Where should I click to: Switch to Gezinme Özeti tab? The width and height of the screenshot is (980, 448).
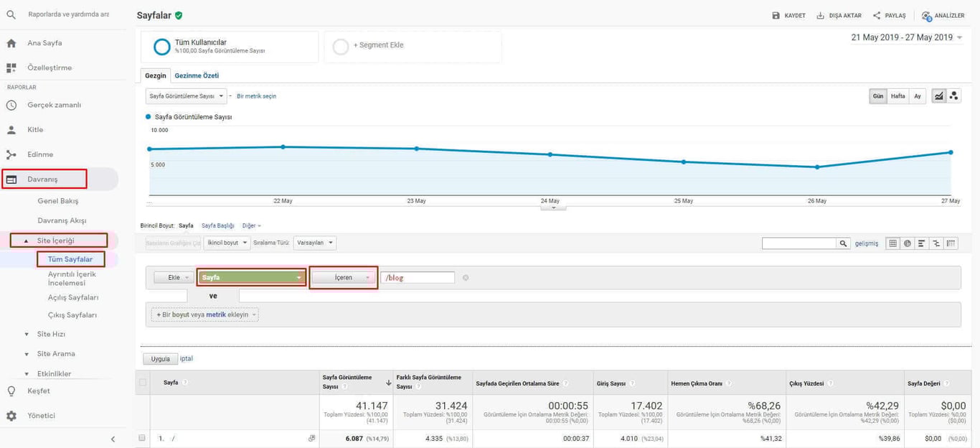point(197,75)
